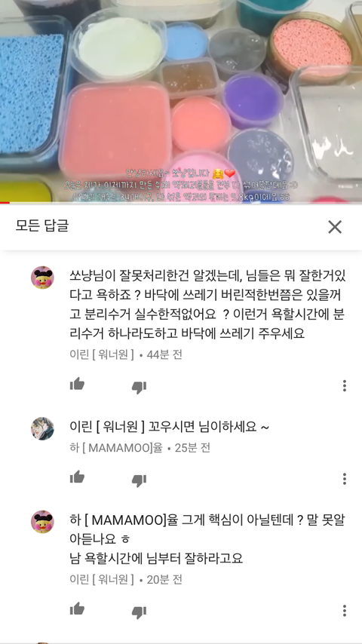Dislike the 꼬우시면 님이하세요 reply

click(139, 480)
